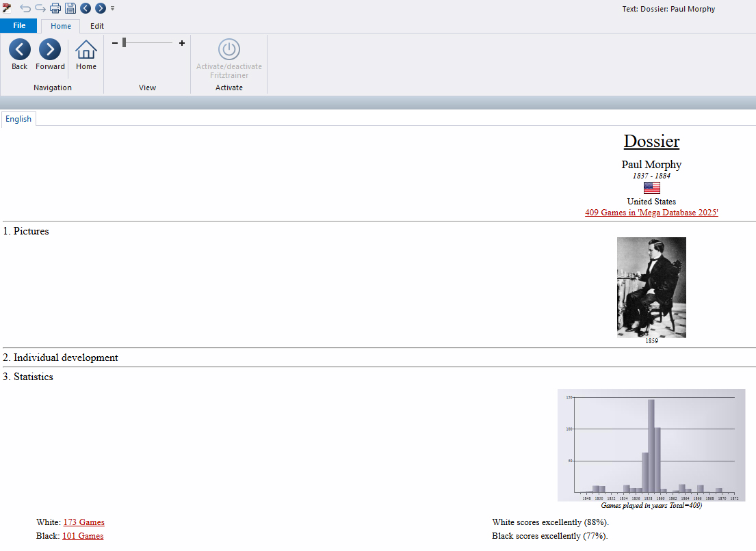
Task: Expand the quick access toolbar customize dropdown
Action: click(x=113, y=8)
